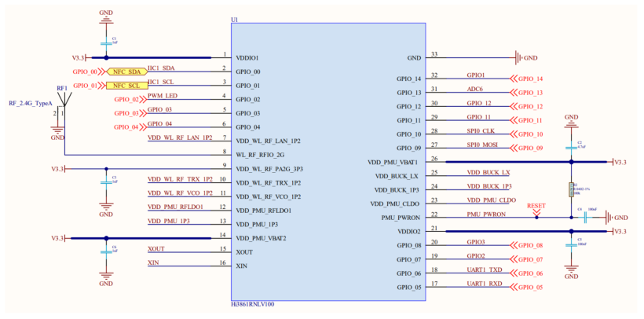The image size is (644, 319).
Task: Click the UART1_TXD net label
Action: pos(485,269)
